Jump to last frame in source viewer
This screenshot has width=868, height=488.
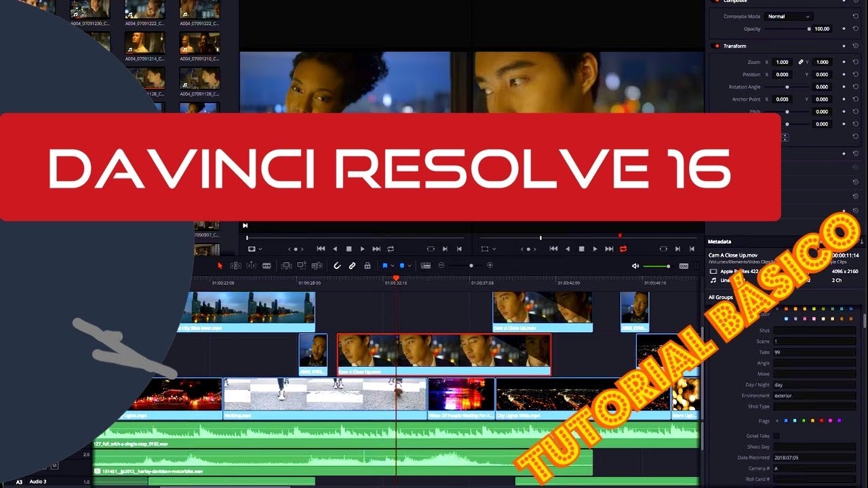click(376, 249)
